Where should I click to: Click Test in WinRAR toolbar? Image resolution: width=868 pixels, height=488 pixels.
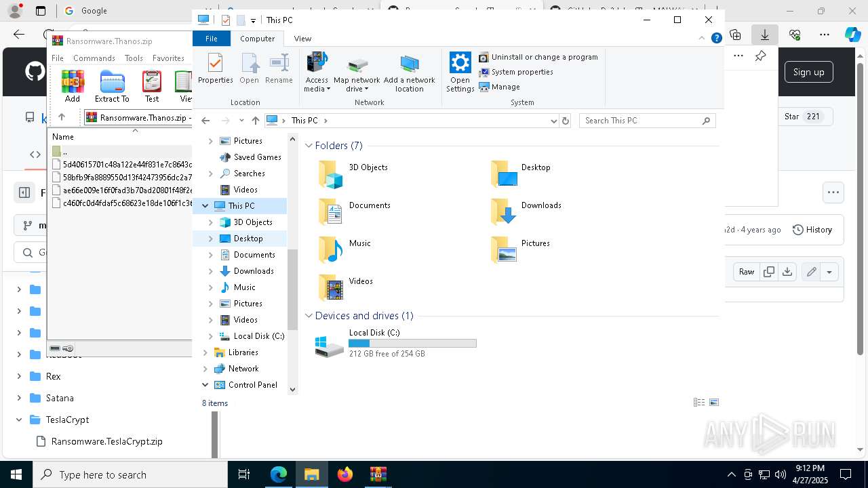152,86
